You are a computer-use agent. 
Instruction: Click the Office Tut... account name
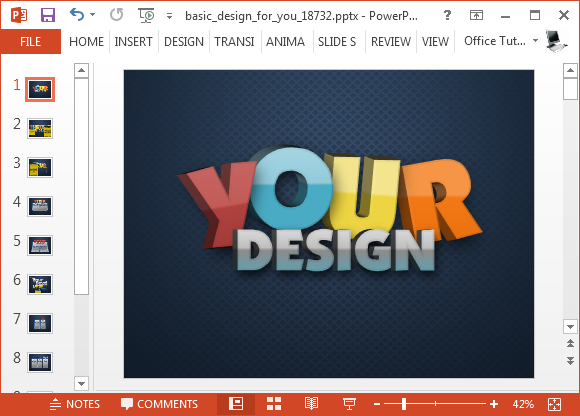click(x=495, y=41)
